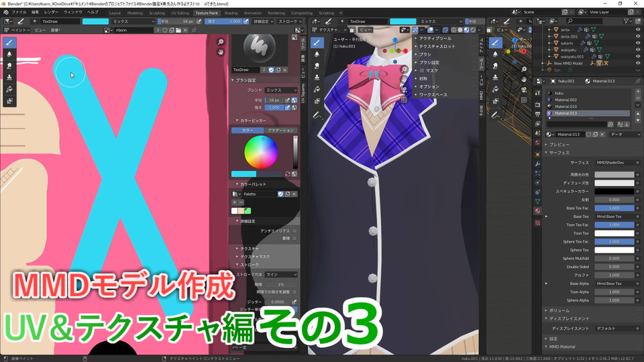Pick a hue on the color wheel
644x362 pixels.
pos(261,152)
